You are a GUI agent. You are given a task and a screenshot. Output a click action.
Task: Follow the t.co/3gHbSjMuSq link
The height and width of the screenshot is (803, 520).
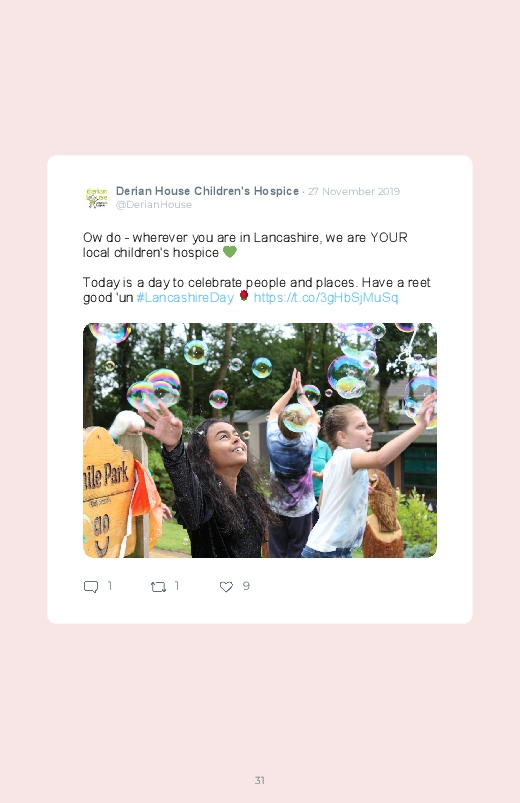(326, 298)
